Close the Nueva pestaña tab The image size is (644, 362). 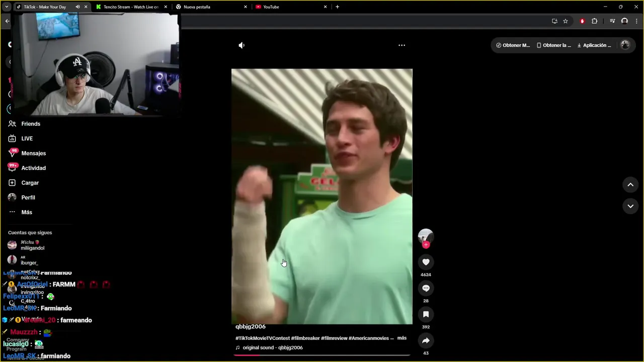point(246,7)
